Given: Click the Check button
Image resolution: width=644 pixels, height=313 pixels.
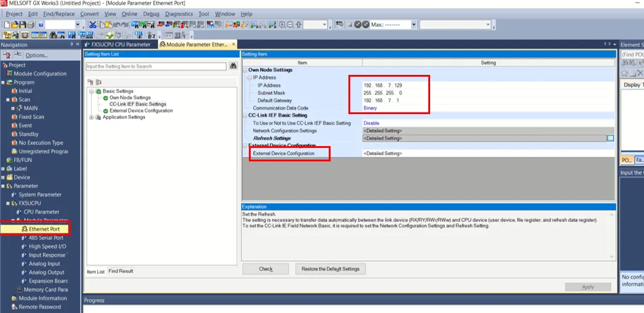Looking at the screenshot, I should coord(265,269).
